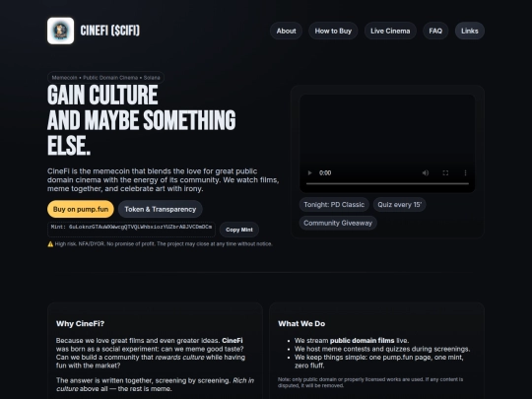Viewport: 532px width, 399px height.
Task: Select the Mint address field
Action: pos(131,230)
